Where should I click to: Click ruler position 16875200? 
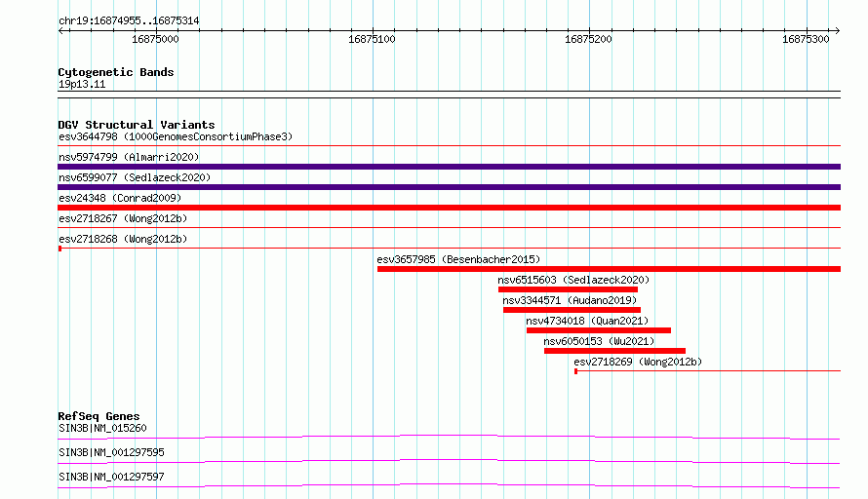click(588, 39)
